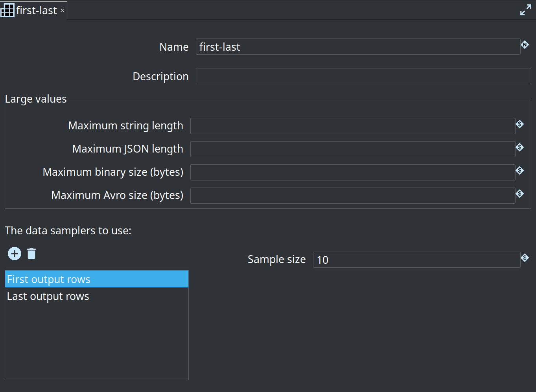Click the "Maximum string length" label
Image resolution: width=536 pixels, height=392 pixels.
tap(125, 126)
